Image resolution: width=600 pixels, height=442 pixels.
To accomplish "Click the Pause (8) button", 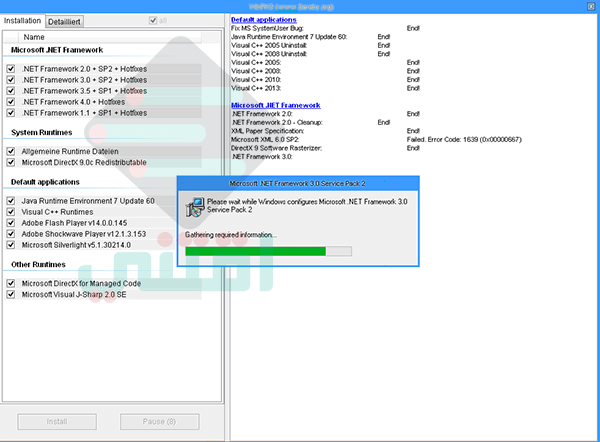I will pos(160,422).
